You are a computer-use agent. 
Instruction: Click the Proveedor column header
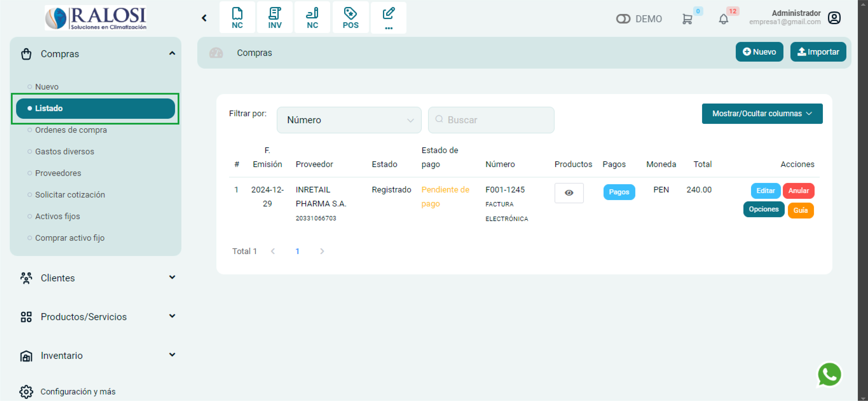tap(314, 164)
